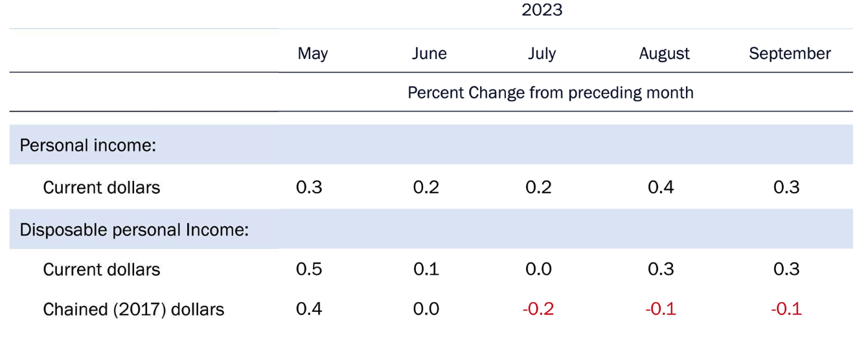
Task: Select the 'Chained (2017) dollars' row label
Action: 133,309
